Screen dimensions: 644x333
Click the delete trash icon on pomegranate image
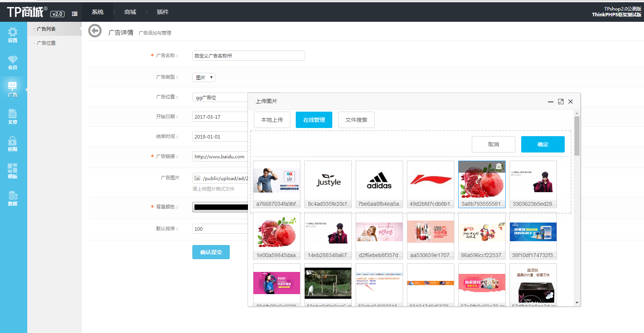click(499, 166)
